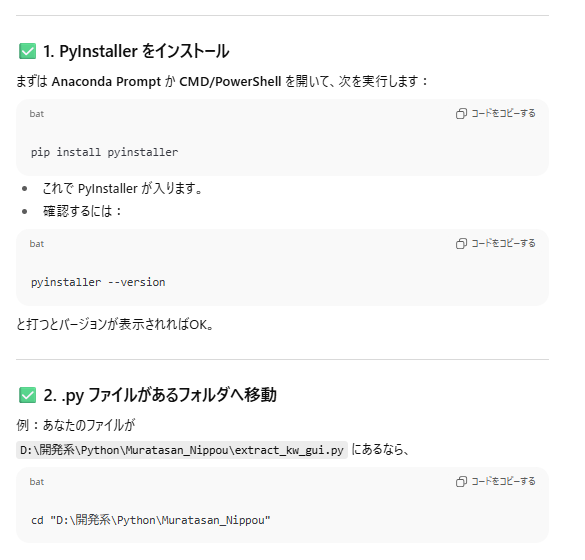Click the copy icon for pip install code
The height and width of the screenshot is (560, 585).
(461, 113)
